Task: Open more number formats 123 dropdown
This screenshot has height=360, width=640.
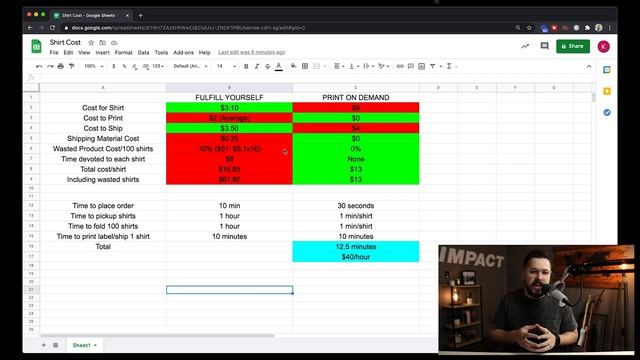Action: click(158, 66)
